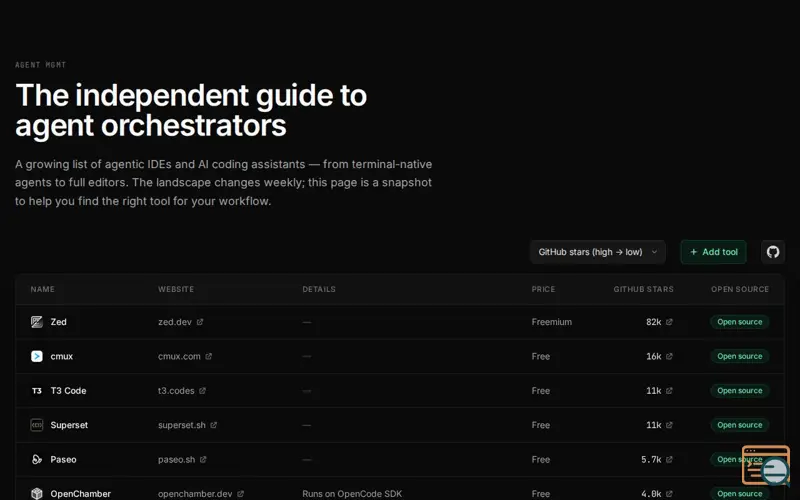Screen dimensions: 800x500
Task: Click external link icon next to zed.dev
Action: click(200, 322)
